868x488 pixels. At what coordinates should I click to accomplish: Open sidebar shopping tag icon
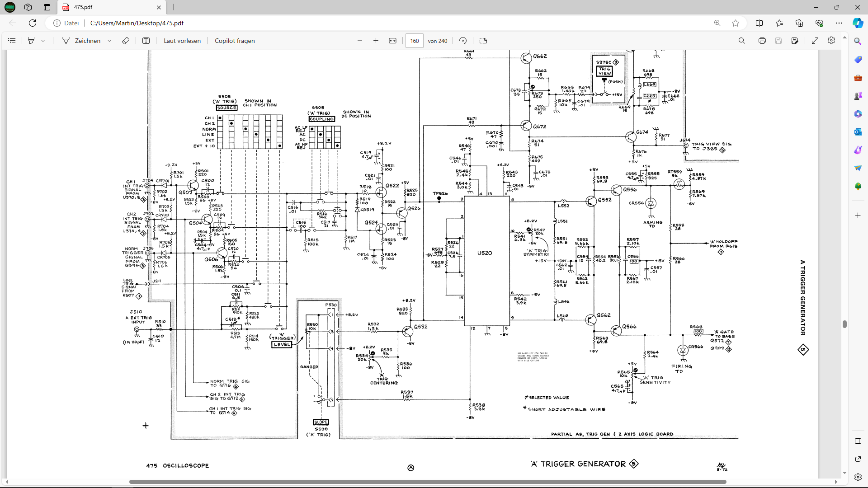[858, 60]
